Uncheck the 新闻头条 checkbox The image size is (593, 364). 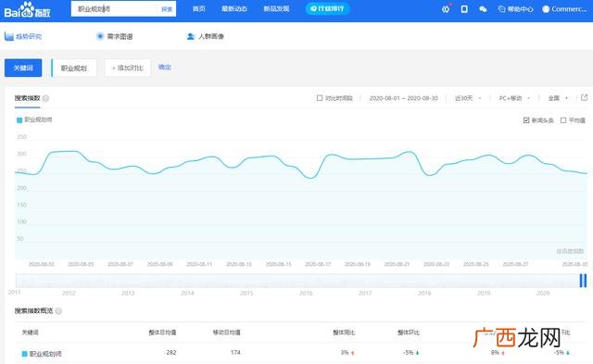[526, 120]
